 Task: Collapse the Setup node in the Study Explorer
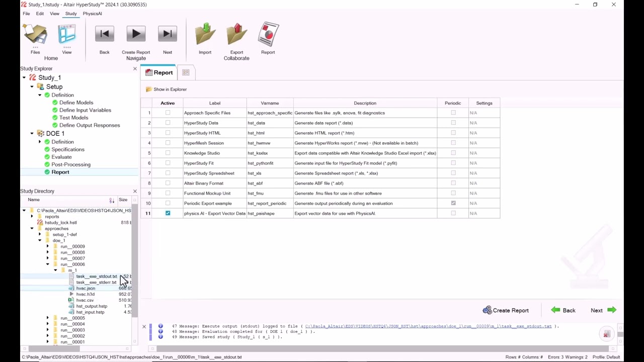pos(32,86)
